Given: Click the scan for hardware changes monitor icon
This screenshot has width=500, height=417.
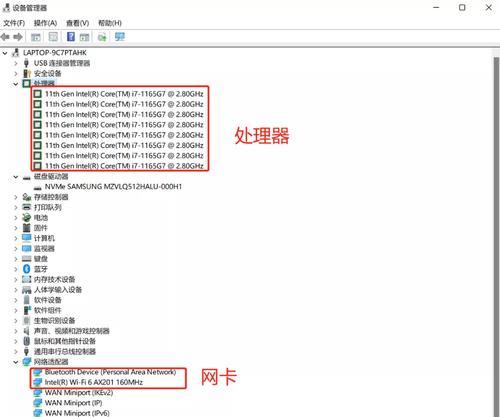Looking at the screenshot, I should tap(120, 37).
